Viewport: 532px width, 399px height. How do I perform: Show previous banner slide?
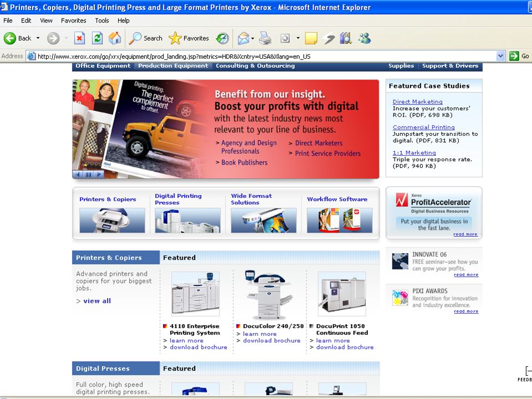pos(78,175)
